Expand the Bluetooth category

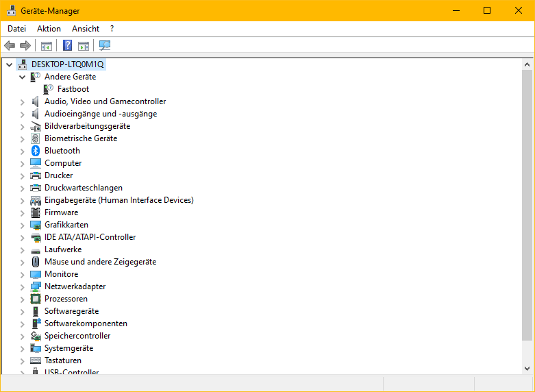pos(22,151)
